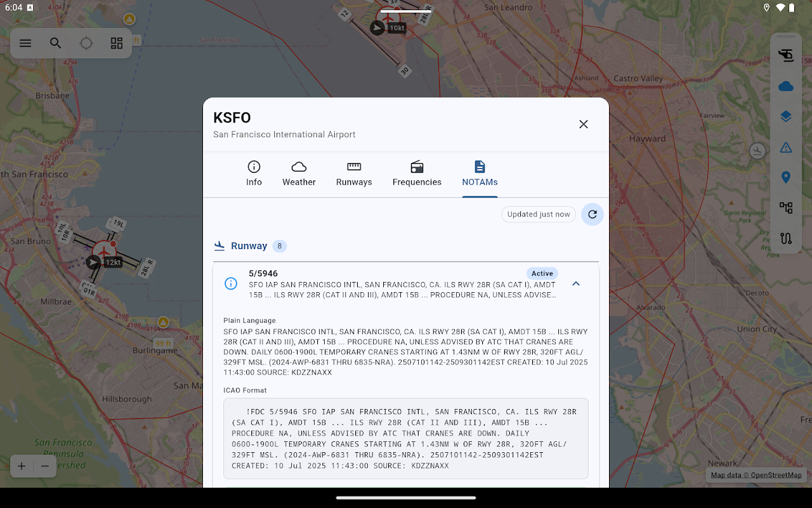This screenshot has width=812, height=508.
Task: Click the Runway section heading
Action: [249, 246]
